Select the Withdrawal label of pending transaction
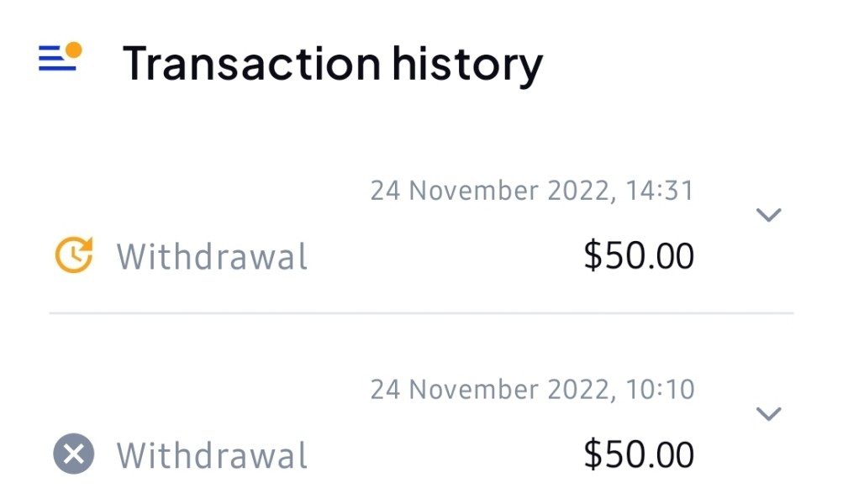 (x=212, y=256)
